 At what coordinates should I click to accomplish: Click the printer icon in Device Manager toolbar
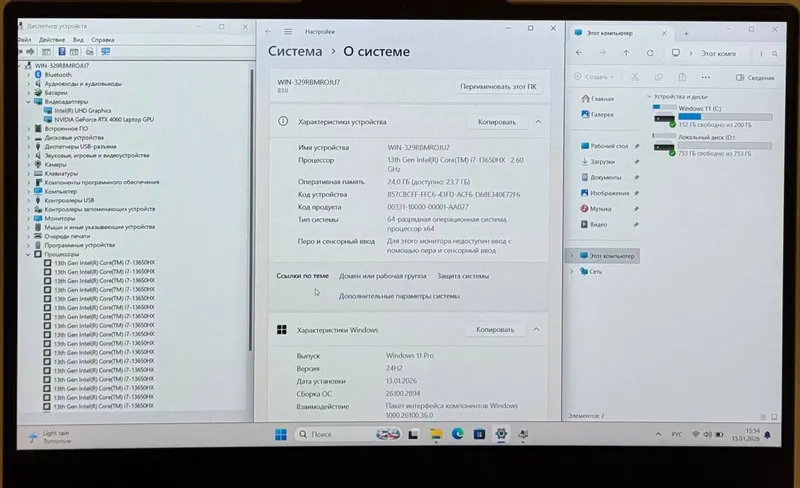click(x=90, y=52)
